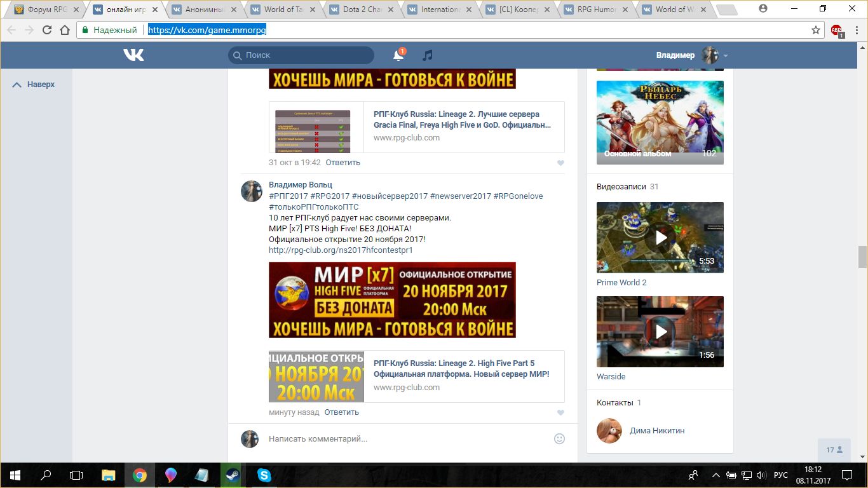The height and width of the screenshot is (488, 868).
Task: Switch the РУС input language
Action: [x=781, y=475]
